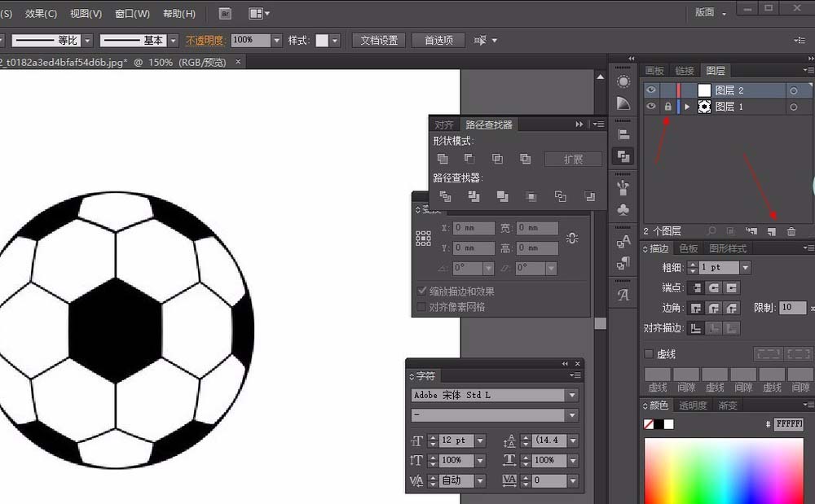This screenshot has height=504, width=815.
Task: Enable the 虚线 dashed line checkbox
Action: click(x=649, y=354)
